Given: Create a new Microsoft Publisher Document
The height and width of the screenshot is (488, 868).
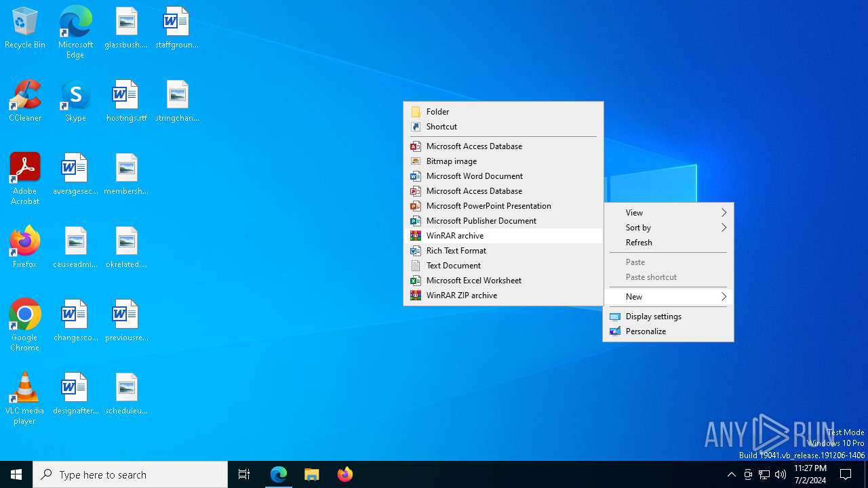Looking at the screenshot, I should [x=503, y=221].
